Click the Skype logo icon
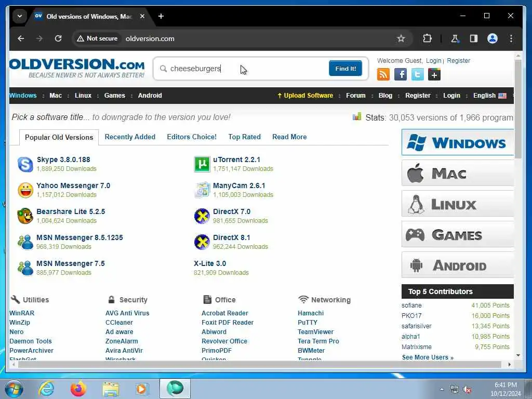This screenshot has height=399, width=532. [x=25, y=164]
